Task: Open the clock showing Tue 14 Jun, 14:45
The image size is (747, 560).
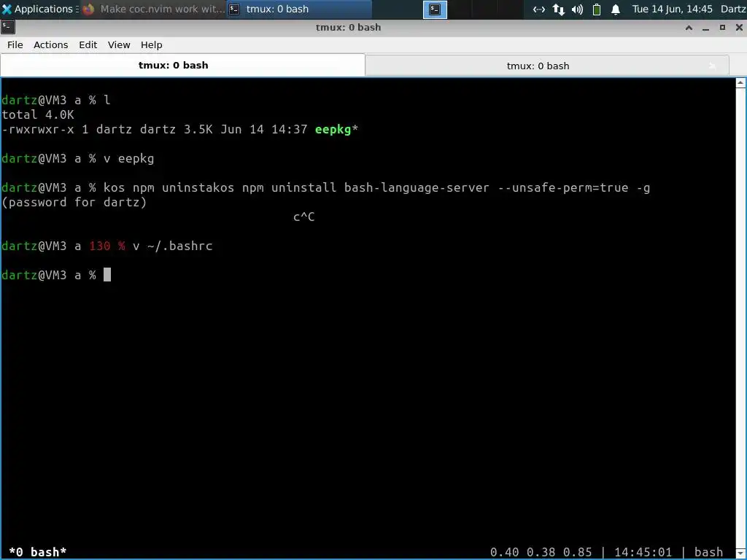Action: pyautogui.click(x=672, y=9)
